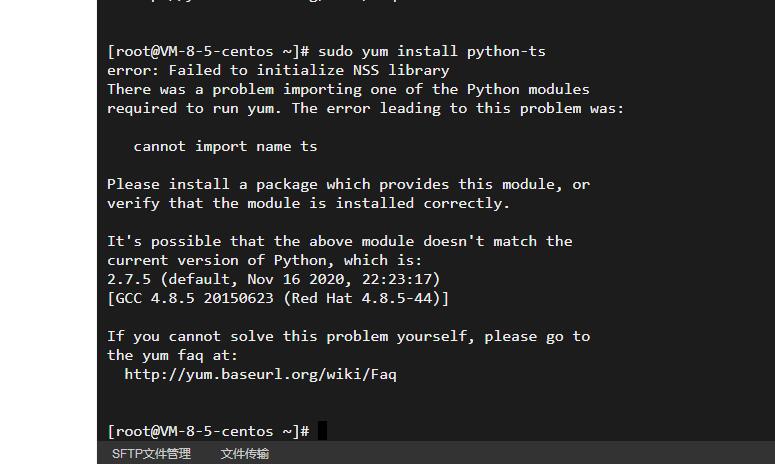Click the white margin left of the terminal
The image size is (775, 464).
coord(48,232)
